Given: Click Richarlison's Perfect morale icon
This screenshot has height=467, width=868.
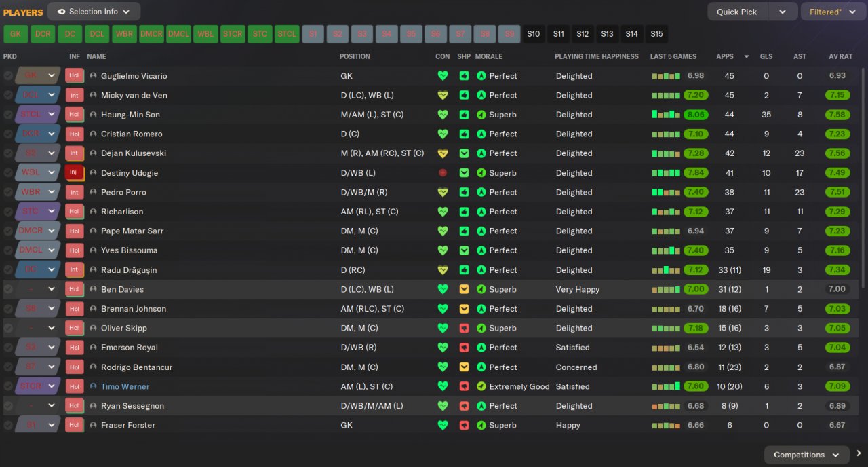Looking at the screenshot, I should [481, 212].
